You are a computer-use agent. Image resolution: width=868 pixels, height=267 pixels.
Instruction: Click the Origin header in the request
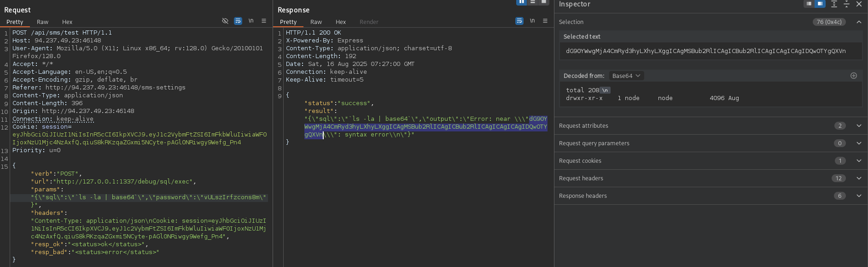point(73,111)
